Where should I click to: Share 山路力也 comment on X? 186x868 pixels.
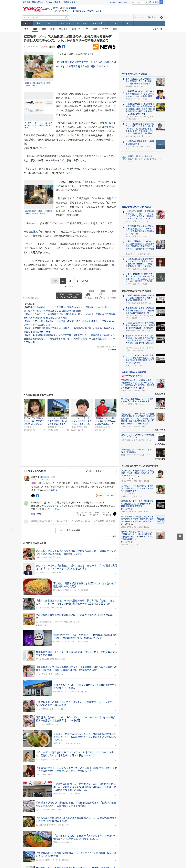[33, 495]
